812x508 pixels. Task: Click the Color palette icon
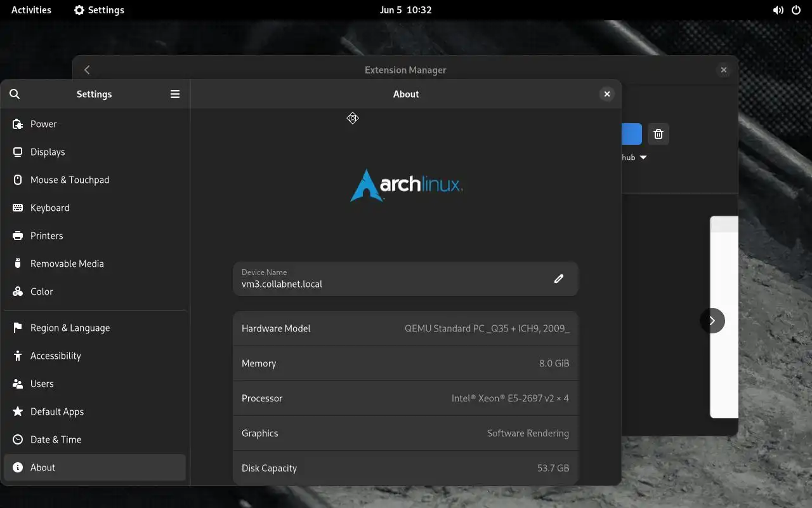click(18, 291)
